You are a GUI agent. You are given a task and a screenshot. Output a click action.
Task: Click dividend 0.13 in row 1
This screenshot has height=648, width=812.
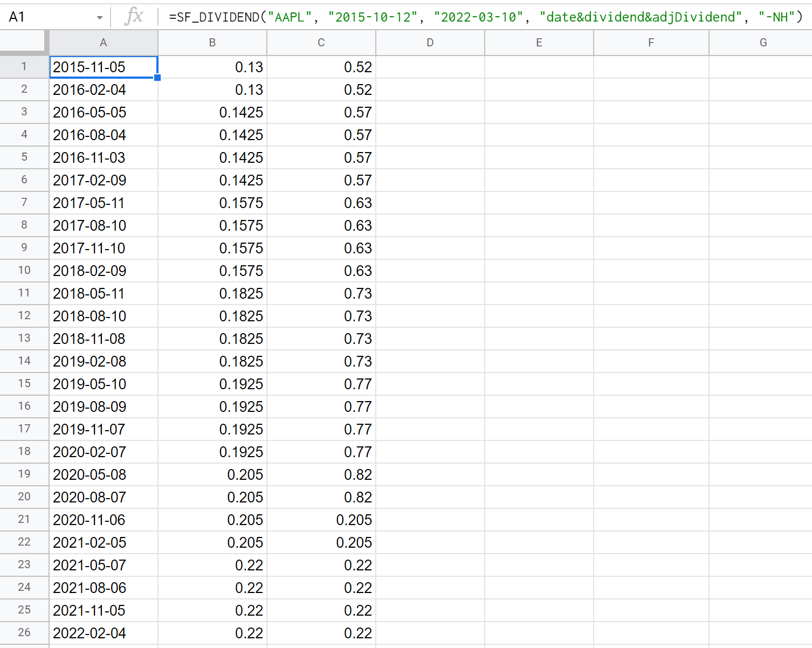tap(212, 67)
